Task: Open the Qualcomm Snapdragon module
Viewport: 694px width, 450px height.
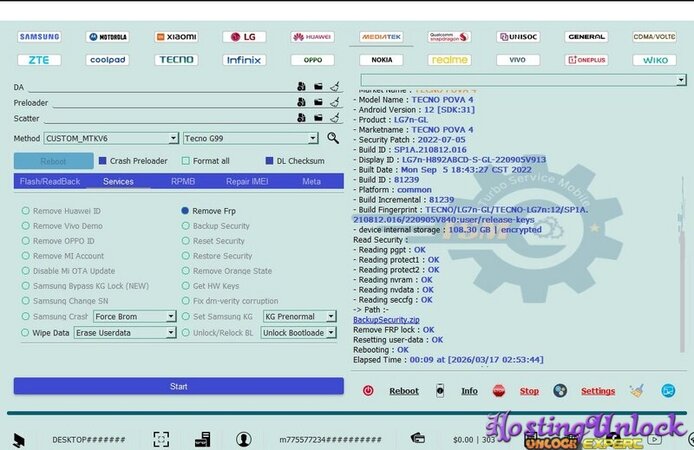Action: (x=449, y=37)
